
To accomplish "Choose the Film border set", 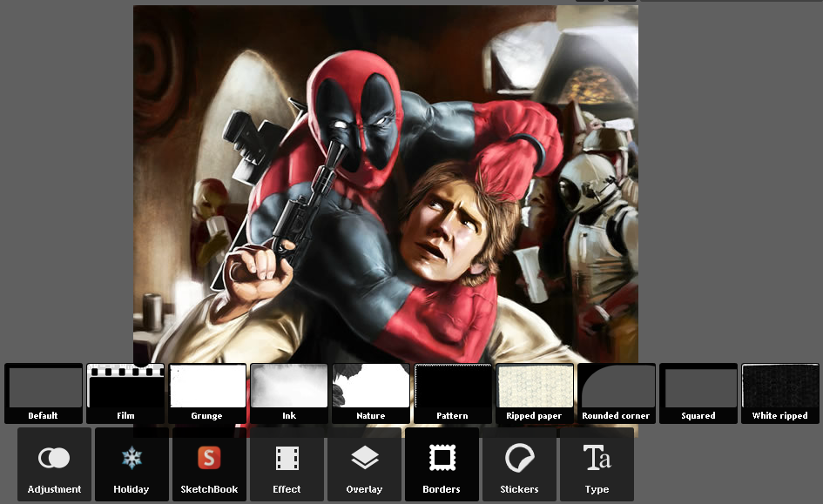I will (x=125, y=393).
